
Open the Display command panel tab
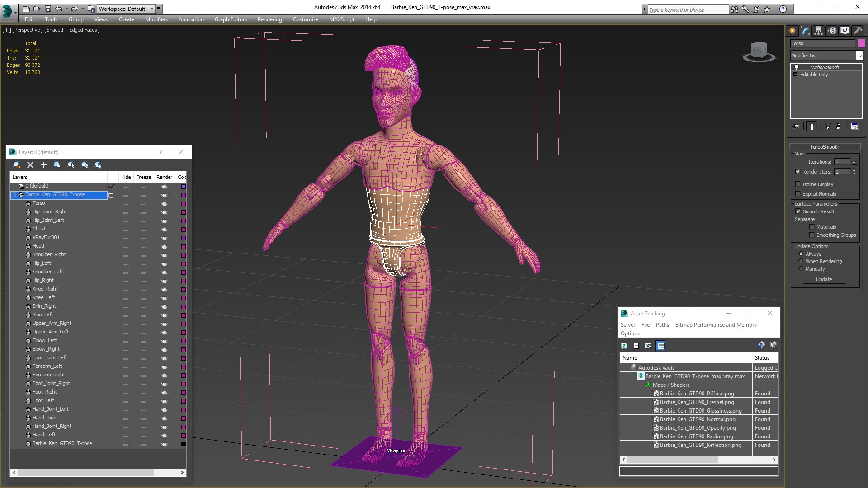pos(844,31)
